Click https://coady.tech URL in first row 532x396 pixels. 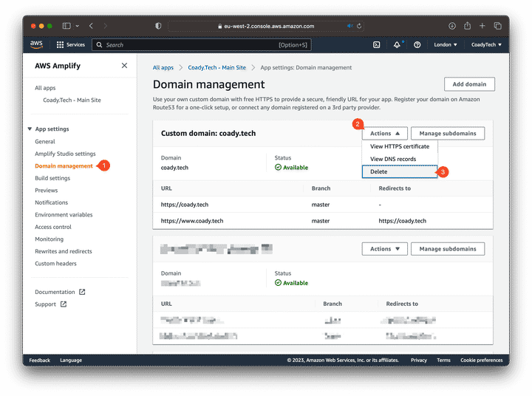(185, 205)
